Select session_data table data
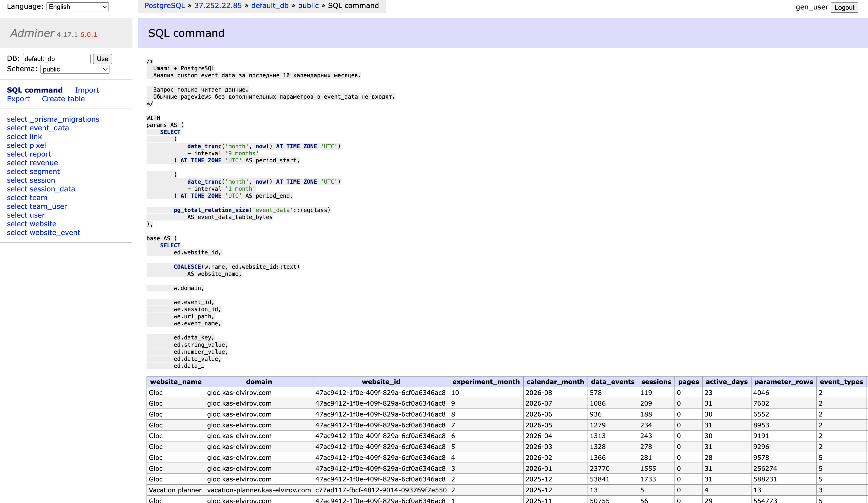The image size is (868, 503). pyautogui.click(x=17, y=189)
